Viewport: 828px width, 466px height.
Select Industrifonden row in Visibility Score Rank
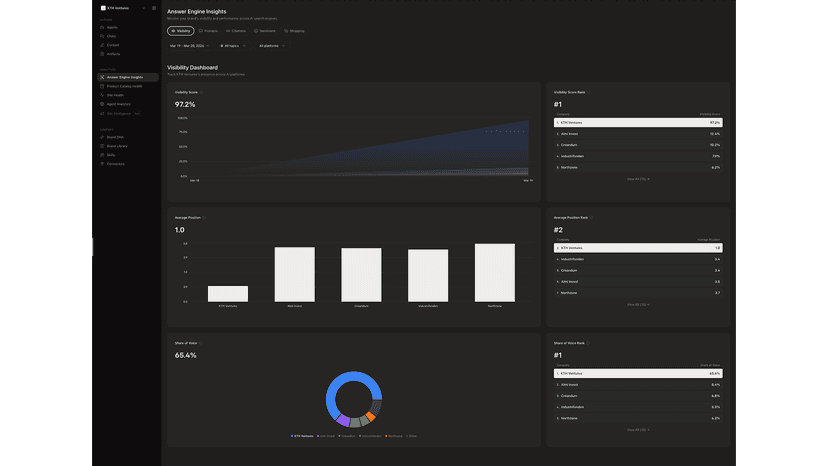pyautogui.click(x=638, y=156)
